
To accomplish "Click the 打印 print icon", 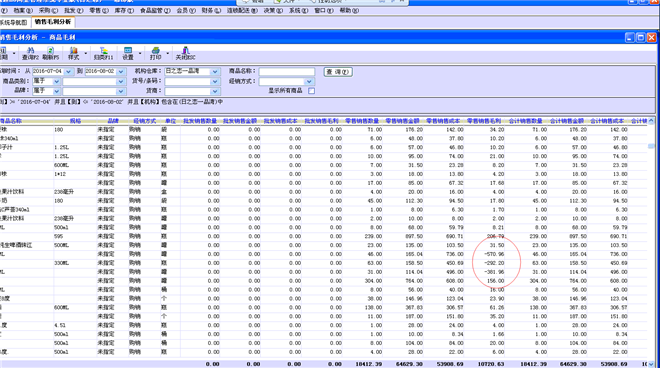I will point(155,53).
